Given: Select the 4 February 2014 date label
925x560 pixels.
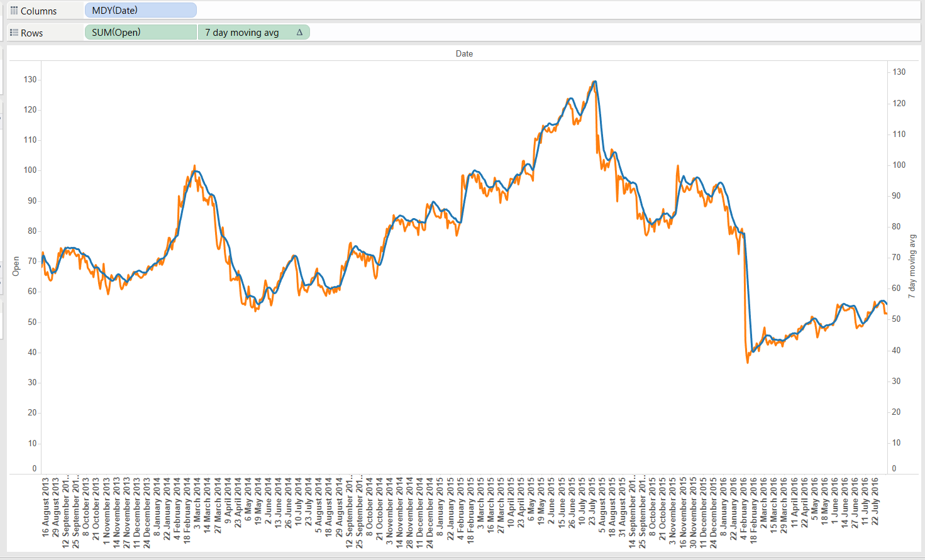Looking at the screenshot, I should [177, 510].
